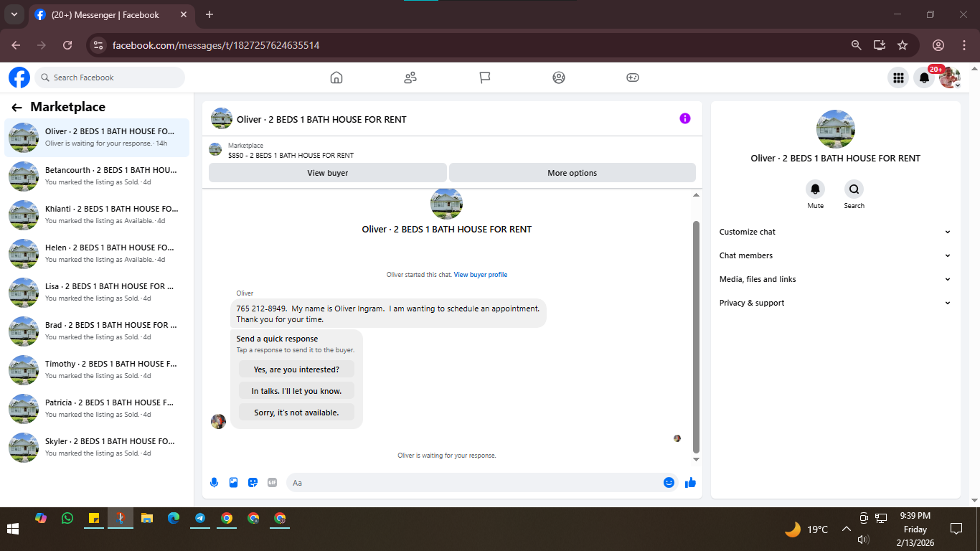Open the Oliver conversation in the list
The width and height of the screenshot is (980, 551).
click(x=97, y=137)
